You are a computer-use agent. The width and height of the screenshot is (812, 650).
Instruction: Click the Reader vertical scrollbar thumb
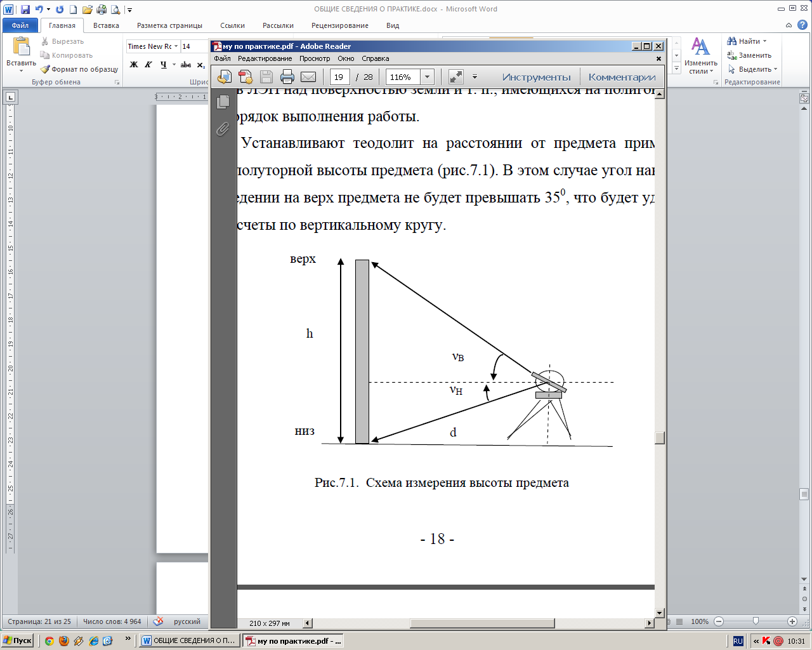pos(660,438)
